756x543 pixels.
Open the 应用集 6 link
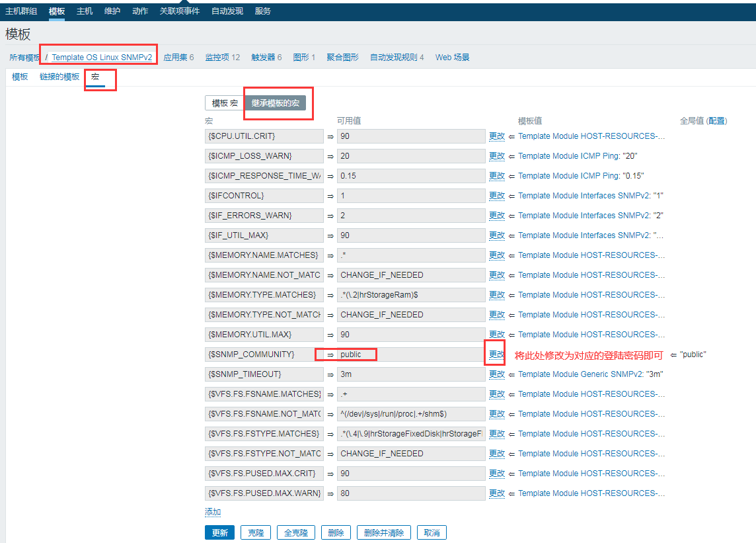(x=178, y=58)
